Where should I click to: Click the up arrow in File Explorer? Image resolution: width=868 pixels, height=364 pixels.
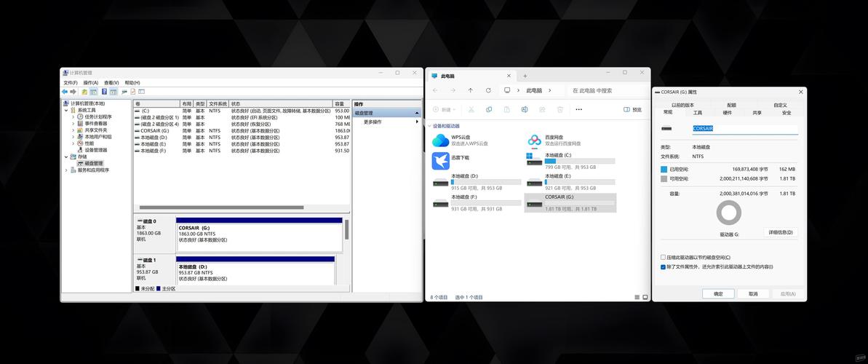pyautogui.click(x=471, y=90)
